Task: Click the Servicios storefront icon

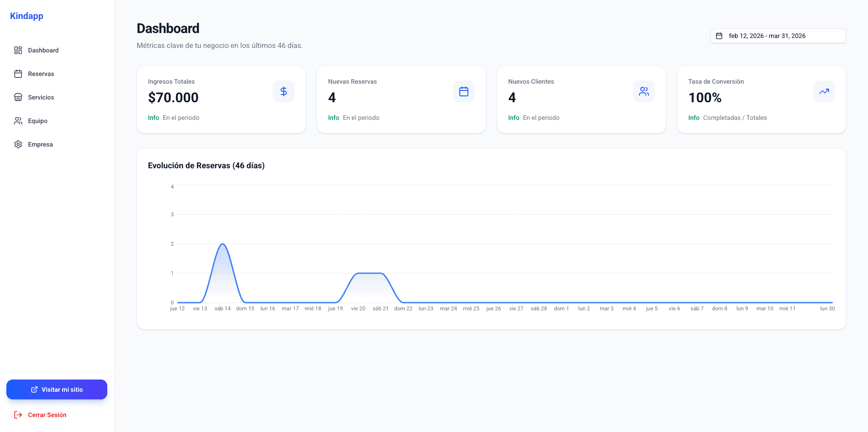Action: [x=18, y=97]
